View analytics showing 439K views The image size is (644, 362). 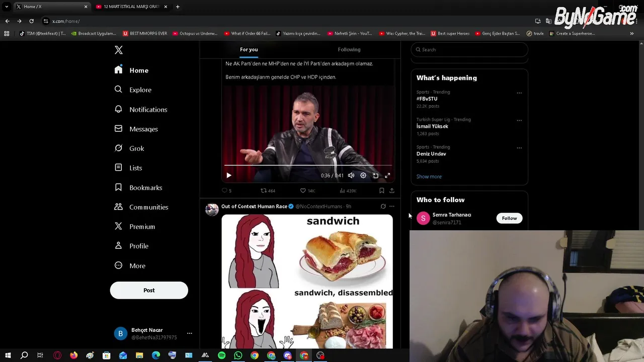[348, 191]
